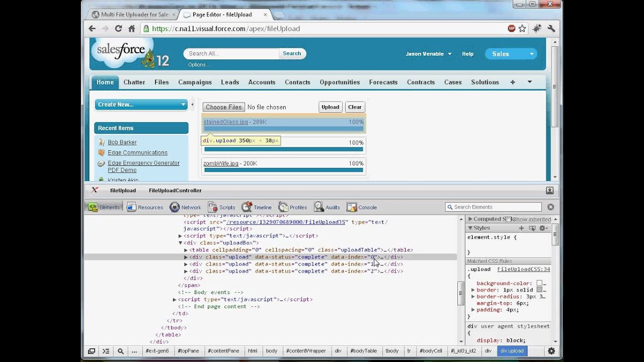The image size is (644, 362).
Task: Open the Timeline panel
Action: pyautogui.click(x=257, y=207)
